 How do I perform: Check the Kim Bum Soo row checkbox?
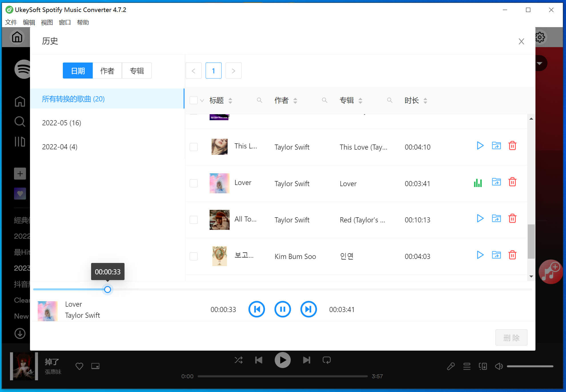click(194, 256)
